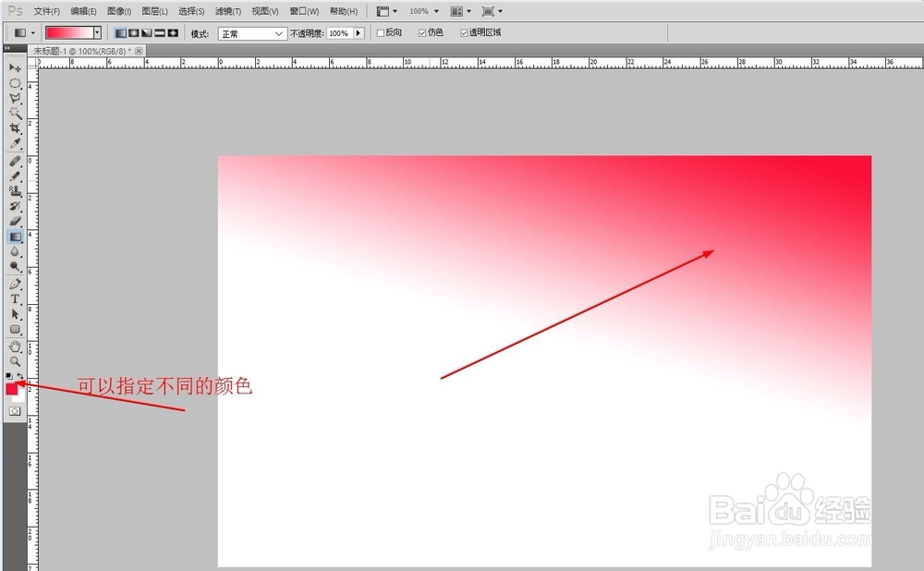Open the 图层(L) menu
Screen dimensions: 924x571
155,11
